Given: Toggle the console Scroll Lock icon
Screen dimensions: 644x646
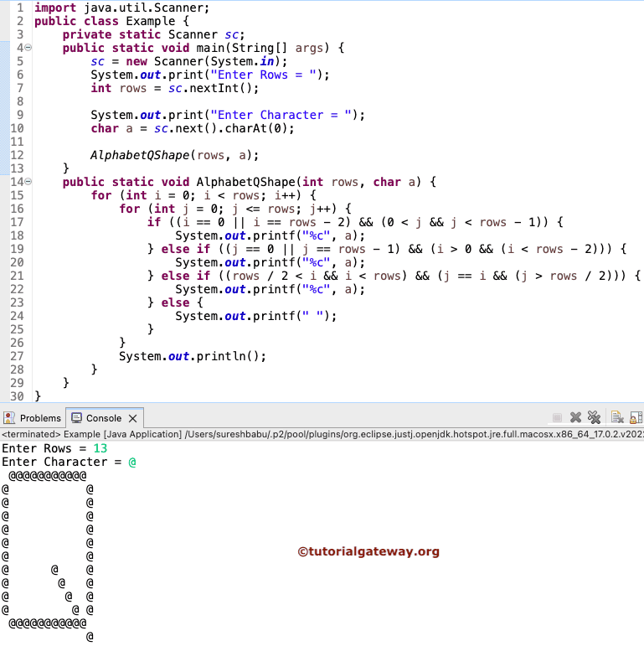Looking at the screenshot, I should coord(636,418).
